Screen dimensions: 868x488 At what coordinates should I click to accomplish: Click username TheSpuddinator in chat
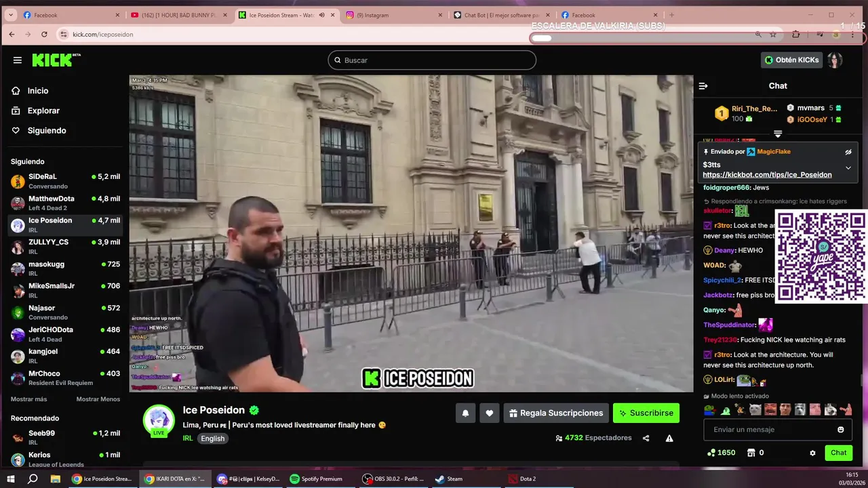pos(729,325)
